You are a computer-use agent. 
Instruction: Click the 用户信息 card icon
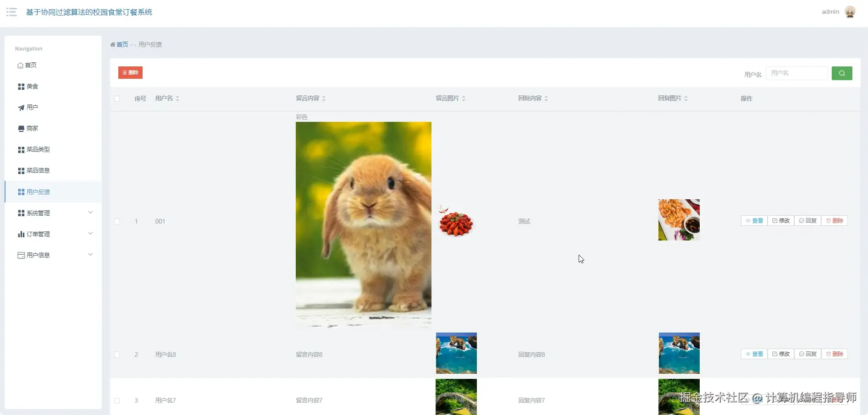click(21, 255)
